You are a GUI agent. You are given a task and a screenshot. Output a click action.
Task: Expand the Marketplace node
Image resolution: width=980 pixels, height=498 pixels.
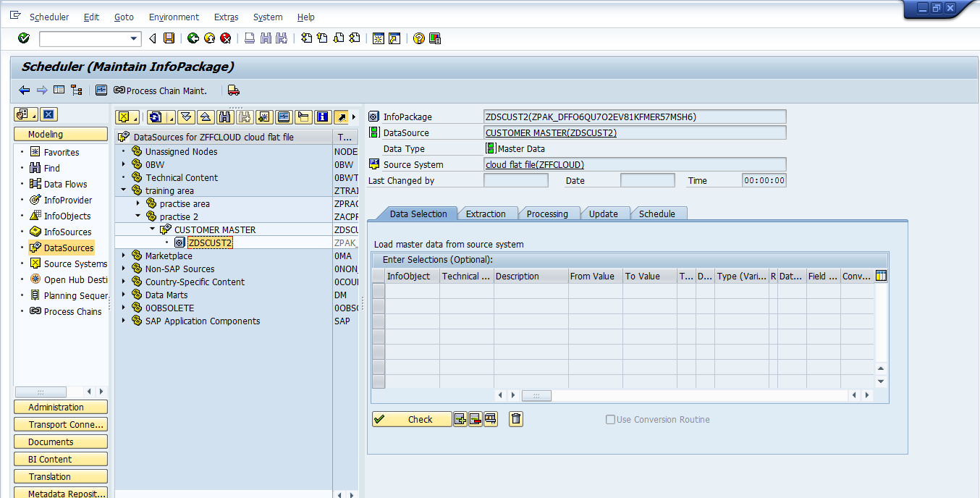(x=123, y=256)
